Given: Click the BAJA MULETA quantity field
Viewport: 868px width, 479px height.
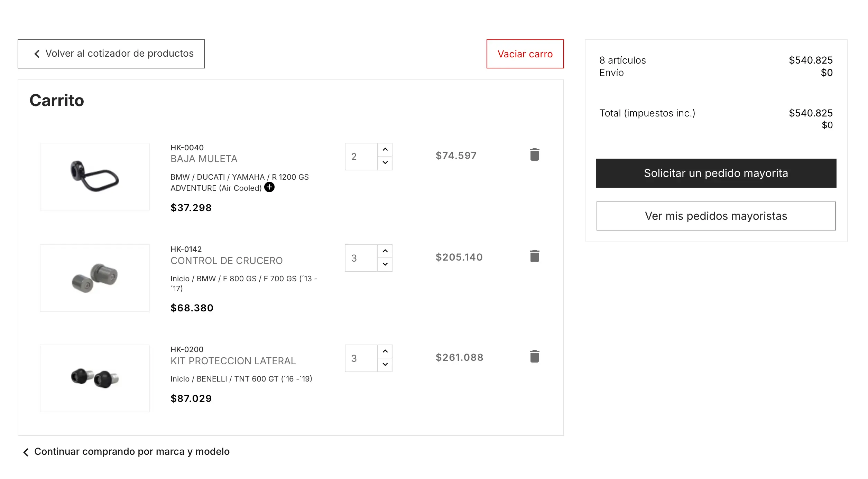Looking at the screenshot, I should 361,157.
